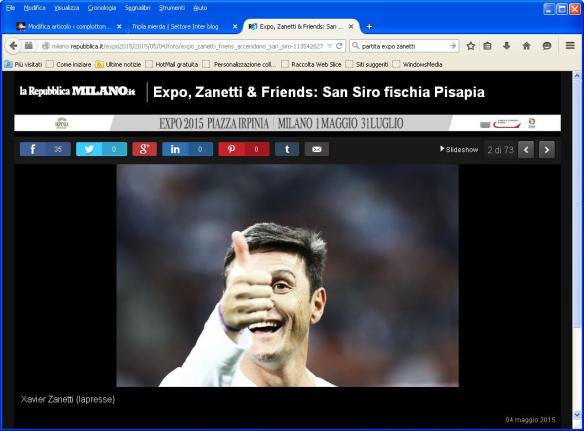Open WindowsMedia bookmark
Image resolution: width=584 pixels, height=431 pixels.
418,64
